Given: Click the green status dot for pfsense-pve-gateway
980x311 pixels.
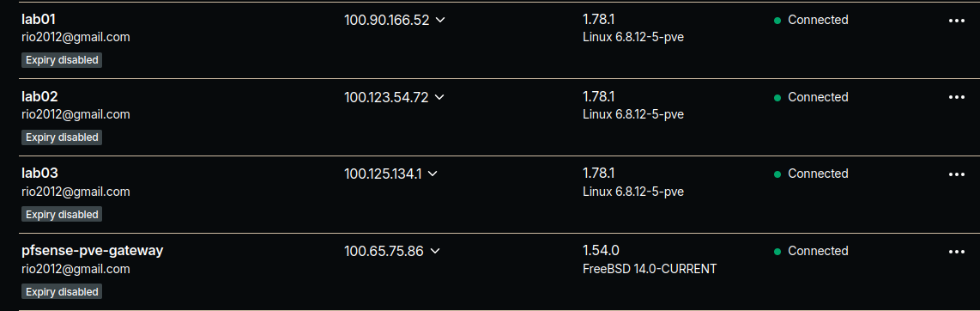Looking at the screenshot, I should click(777, 252).
